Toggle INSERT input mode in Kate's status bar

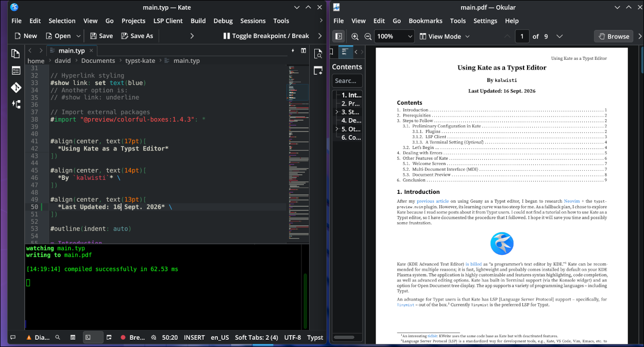194,338
